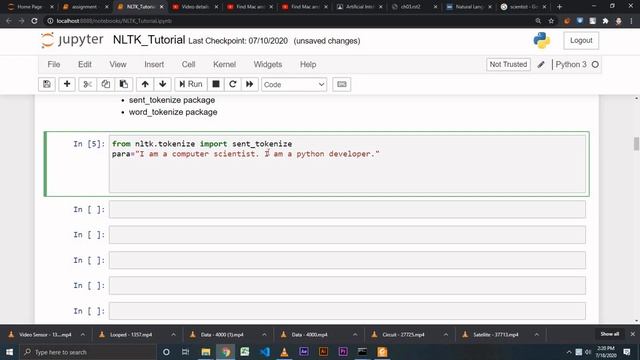Image resolution: width=640 pixels, height=360 pixels.
Task: Paste cells below using the clipboard icon
Action: 124,84
